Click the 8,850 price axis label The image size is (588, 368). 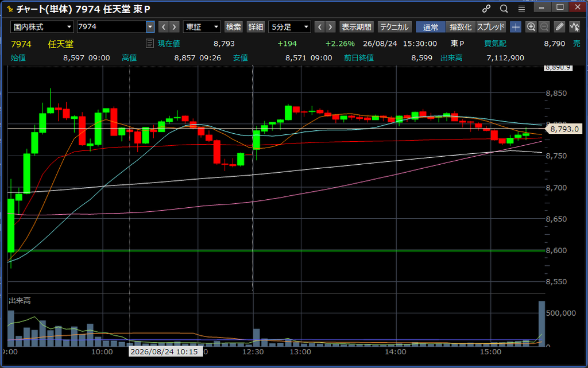[x=556, y=93]
